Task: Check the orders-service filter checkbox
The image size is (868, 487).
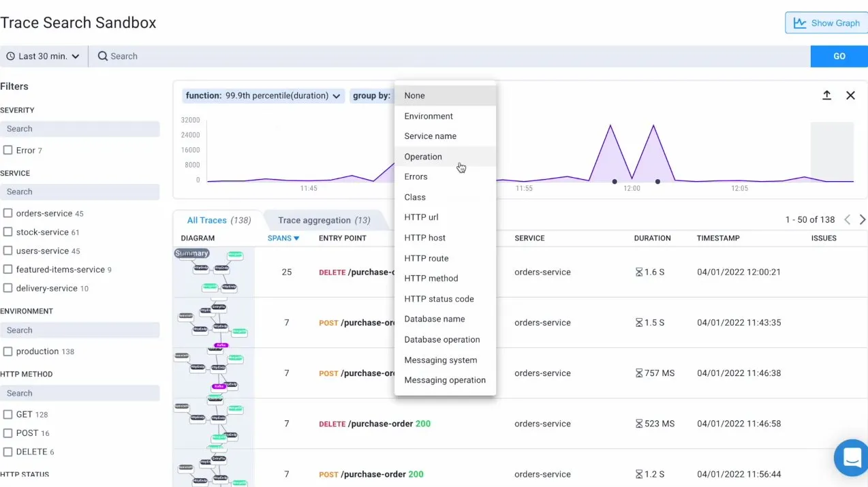Action: point(7,213)
